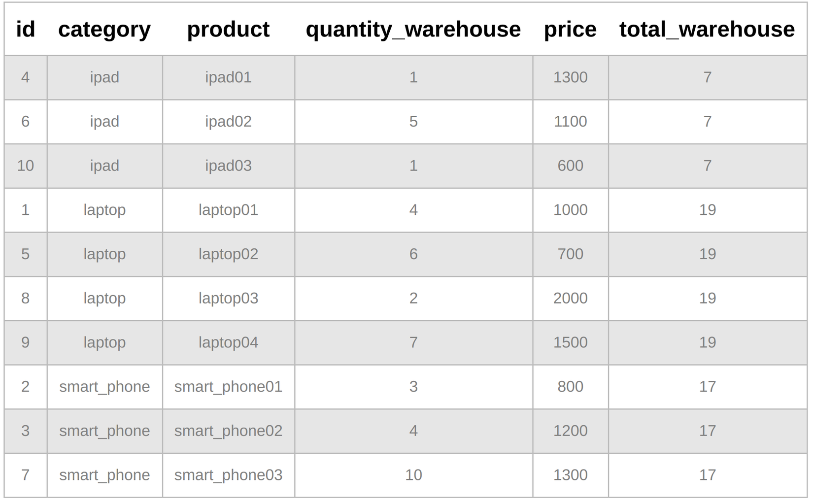Select the id cell showing 10
This screenshot has height=504, width=813.
(x=26, y=166)
